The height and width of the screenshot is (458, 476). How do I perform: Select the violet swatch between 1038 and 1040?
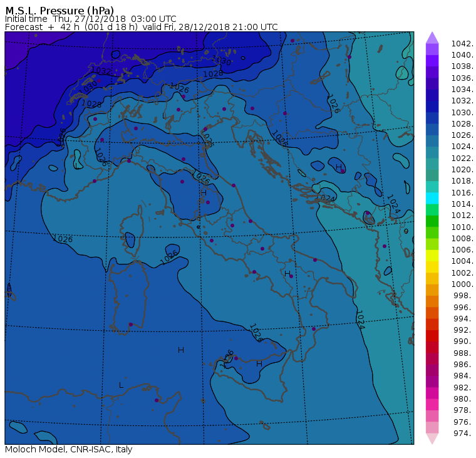432,61
